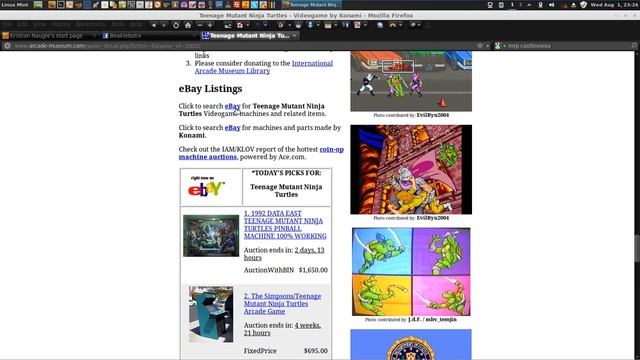The height and width of the screenshot is (360, 640).
Task: Open coin-op machine auctions link
Action: (x=261, y=153)
